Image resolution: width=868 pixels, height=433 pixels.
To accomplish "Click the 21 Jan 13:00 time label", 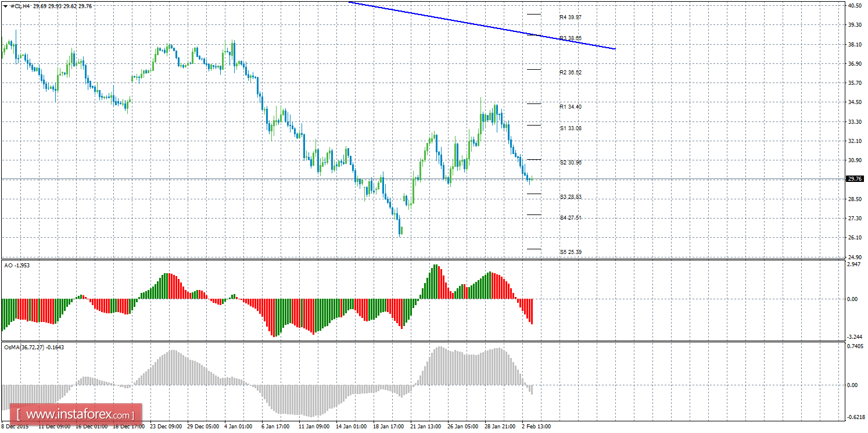I will (x=427, y=426).
